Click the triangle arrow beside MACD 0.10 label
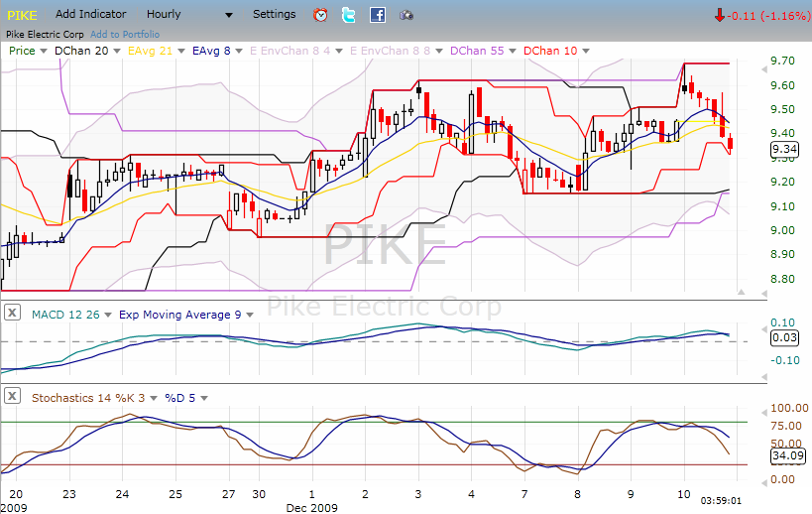Image resolution: width=812 pixels, height=514 pixels. tap(763, 329)
